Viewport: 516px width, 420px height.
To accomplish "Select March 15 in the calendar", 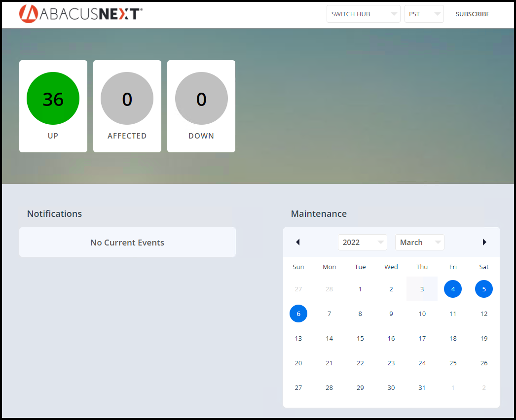I will [x=360, y=339].
